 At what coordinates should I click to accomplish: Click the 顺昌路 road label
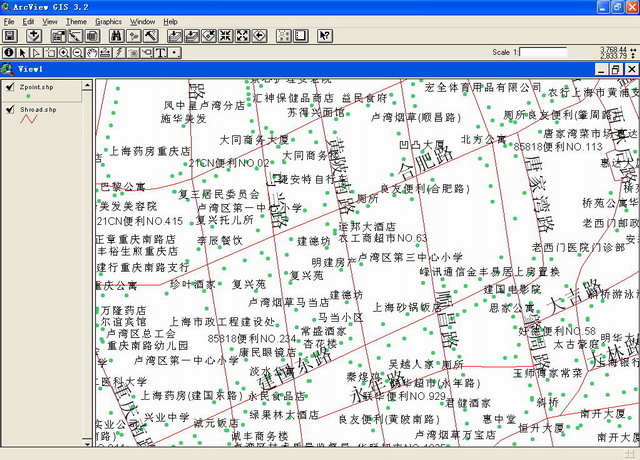tap(446, 319)
